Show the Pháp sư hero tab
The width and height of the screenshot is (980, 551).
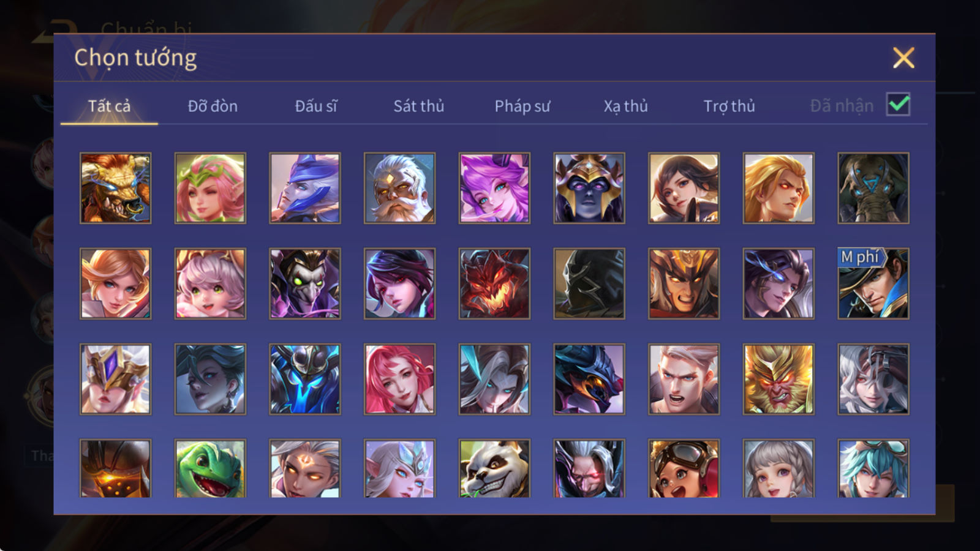tap(522, 106)
